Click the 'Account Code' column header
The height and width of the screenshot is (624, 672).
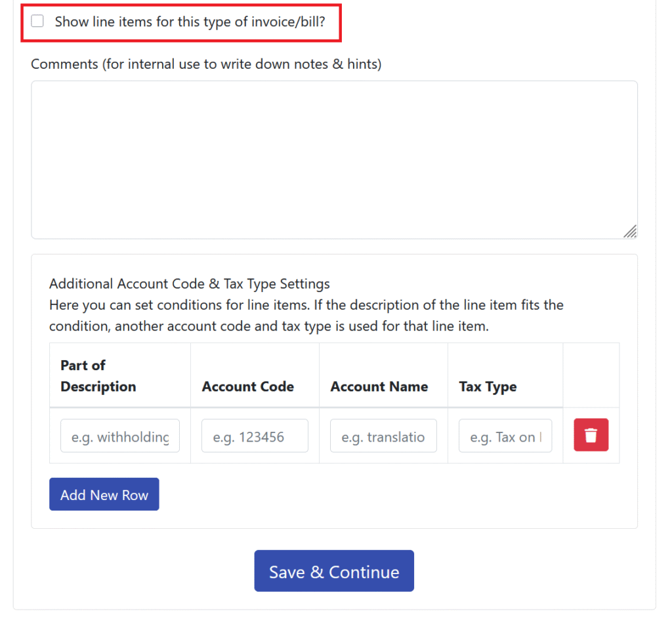[247, 386]
